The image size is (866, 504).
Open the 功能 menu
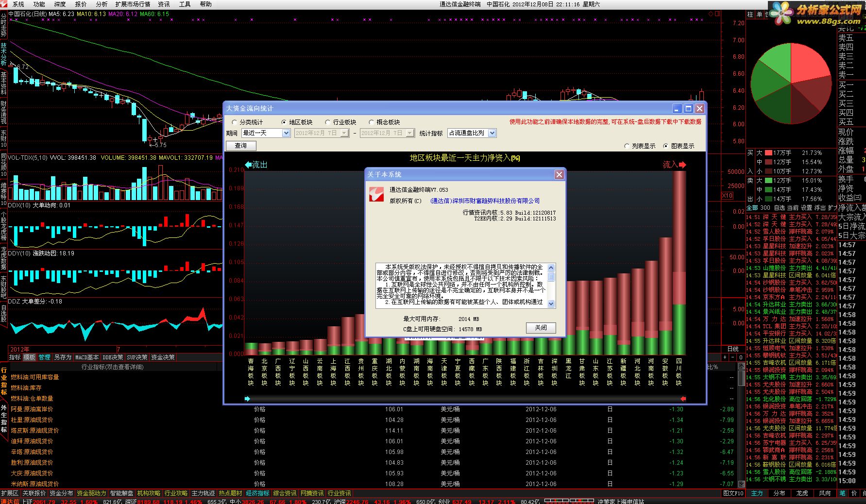(39, 4)
